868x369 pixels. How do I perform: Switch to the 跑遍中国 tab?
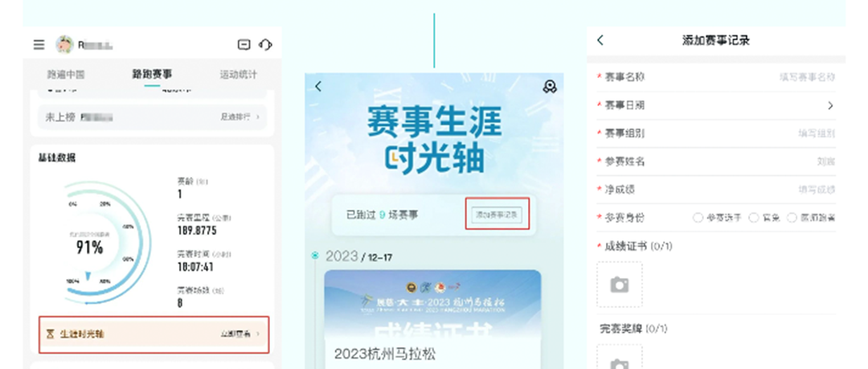point(66,74)
